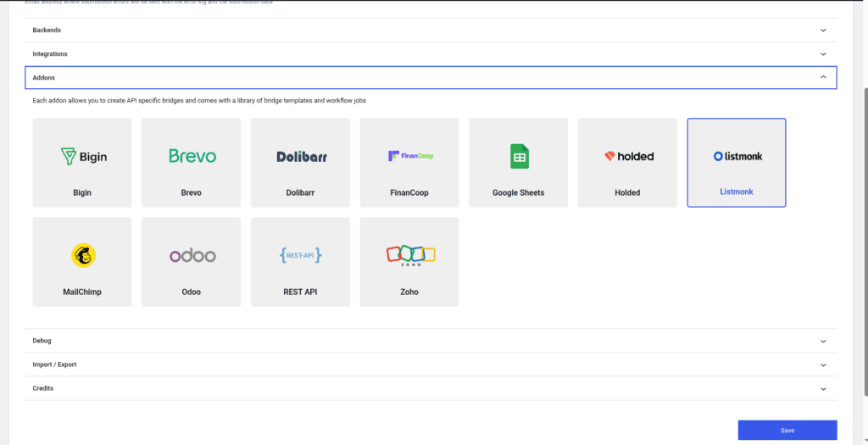Open the Integrations panel header

[x=431, y=54]
